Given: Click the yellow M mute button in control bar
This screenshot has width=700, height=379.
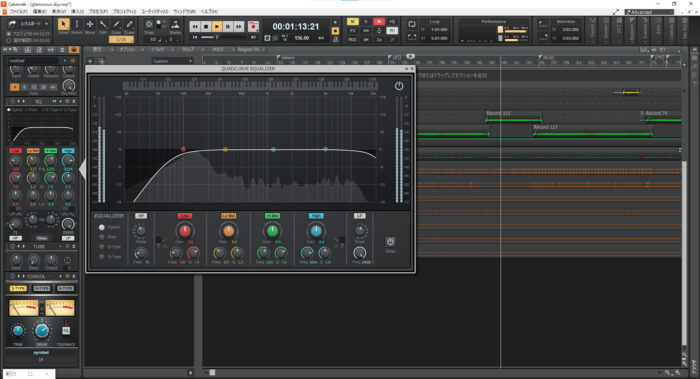Looking at the screenshot, I should 352,21.
